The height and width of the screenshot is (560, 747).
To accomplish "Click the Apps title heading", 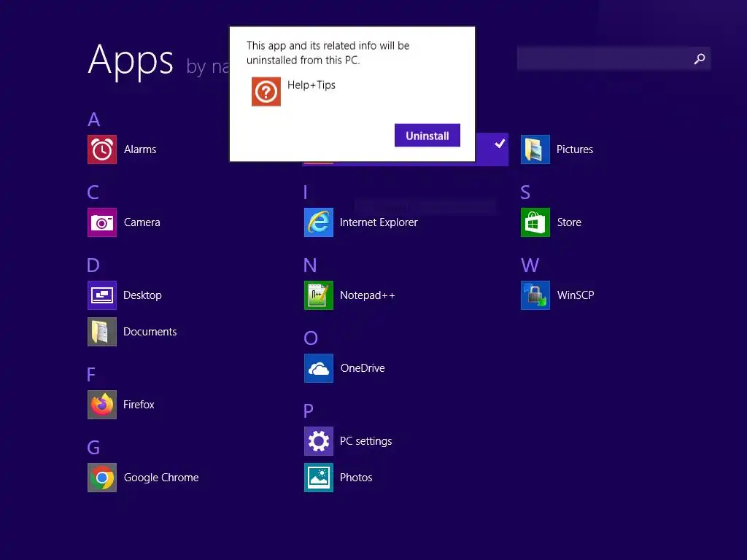I will [x=131, y=60].
